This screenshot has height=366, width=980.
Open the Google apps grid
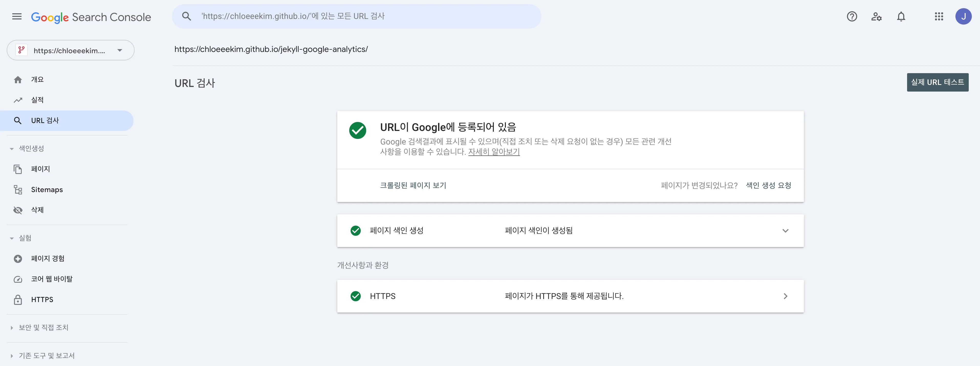pyautogui.click(x=939, y=16)
